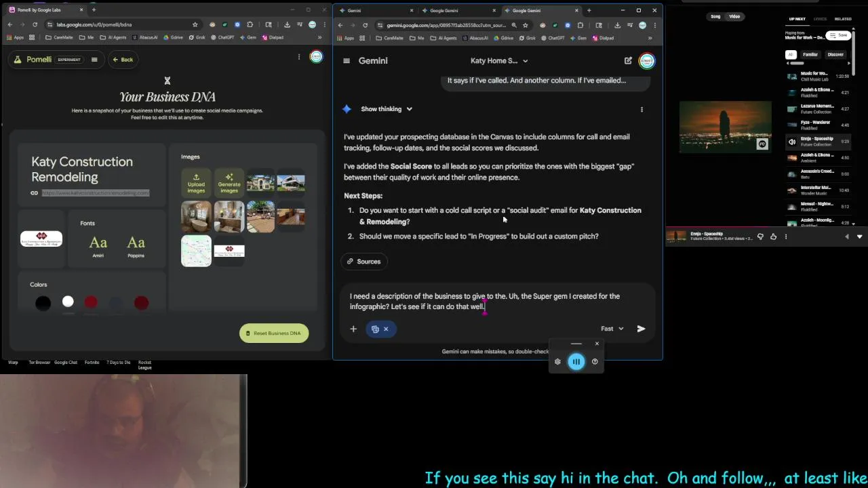Show more bookmarks chevron in Gemini window
Viewport: 868px width, 488px height.
(x=650, y=38)
